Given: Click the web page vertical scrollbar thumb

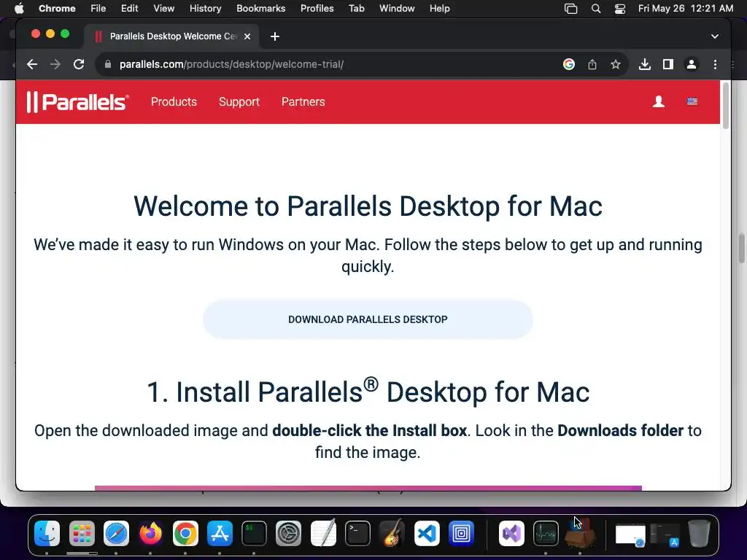Looking at the screenshot, I should [726, 105].
